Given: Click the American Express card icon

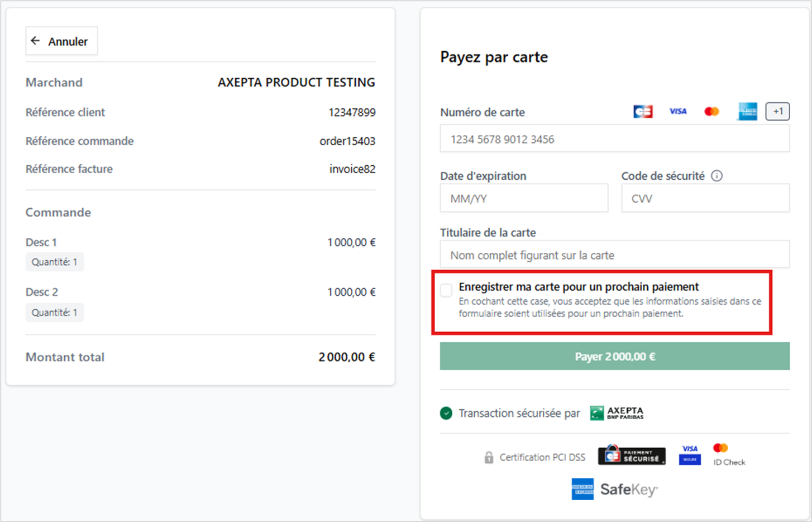Looking at the screenshot, I should 747,112.
